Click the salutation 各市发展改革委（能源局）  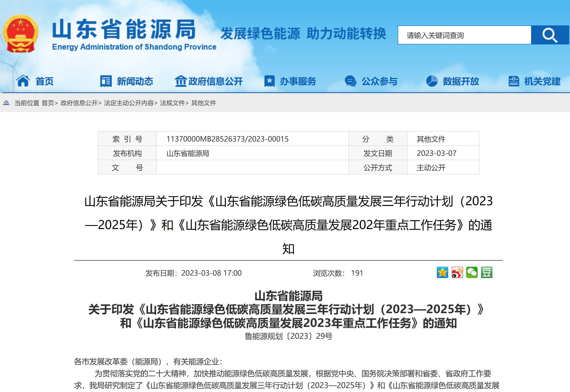pos(119,361)
